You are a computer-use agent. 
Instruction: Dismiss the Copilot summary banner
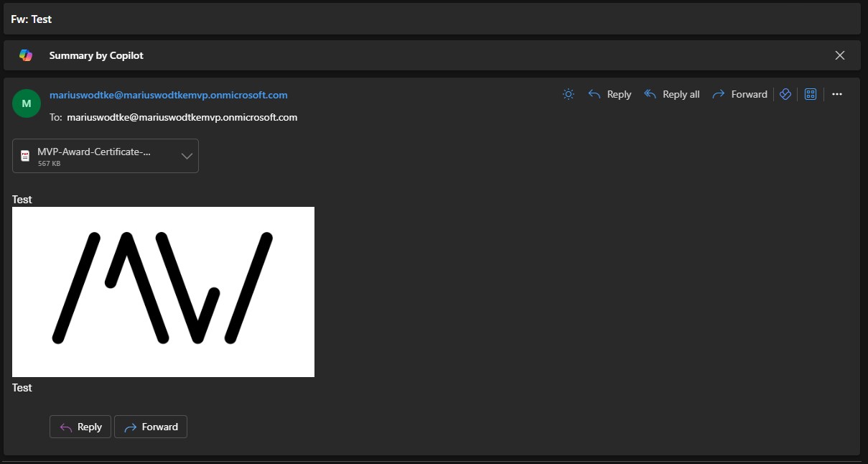pos(839,55)
